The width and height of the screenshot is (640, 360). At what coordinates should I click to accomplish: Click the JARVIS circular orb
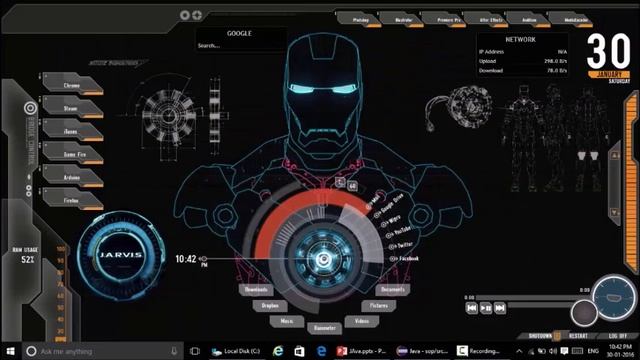click(121, 256)
